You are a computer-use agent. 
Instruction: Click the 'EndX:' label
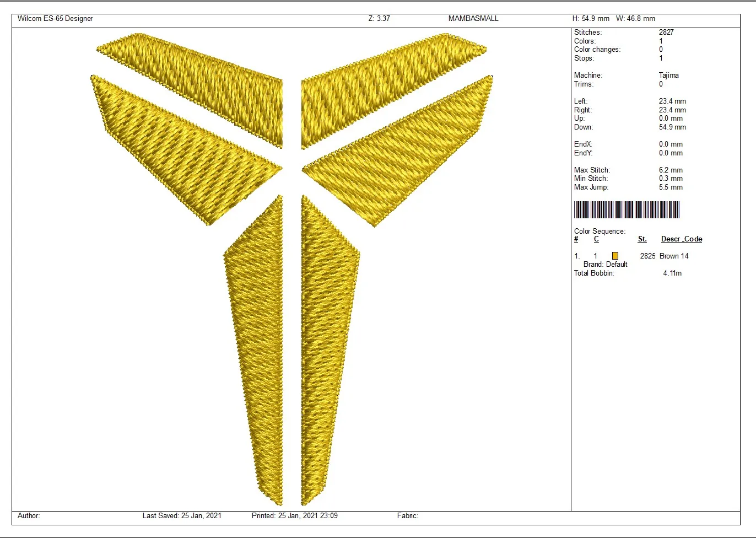[583, 144]
